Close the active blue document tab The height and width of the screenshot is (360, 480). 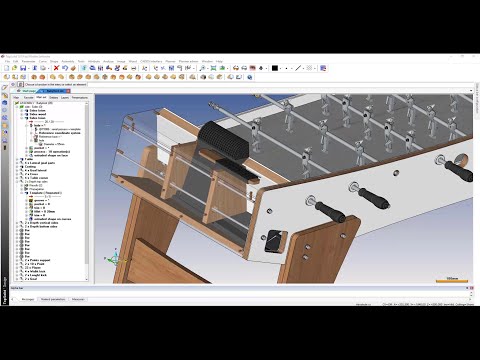point(68,91)
